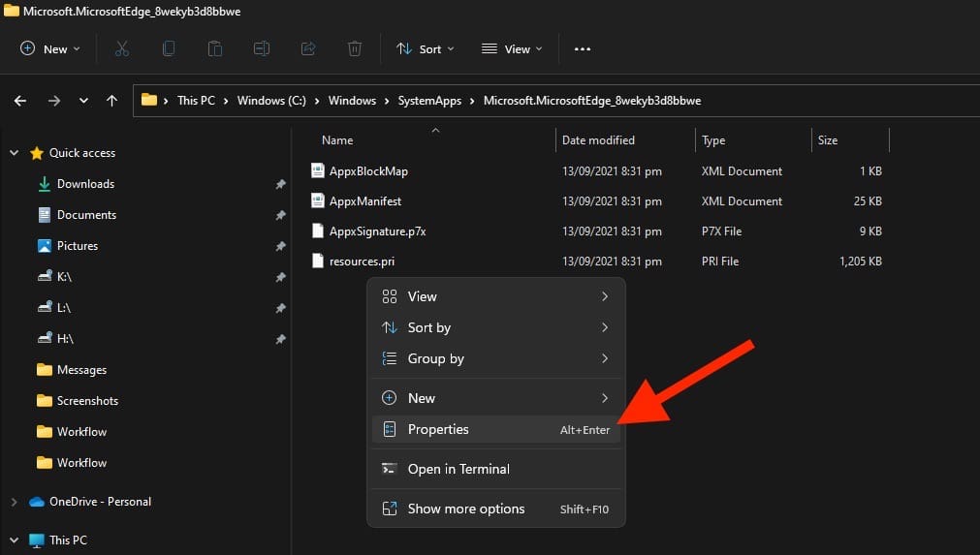
Task: Sort by Type column header
Action: tap(713, 140)
